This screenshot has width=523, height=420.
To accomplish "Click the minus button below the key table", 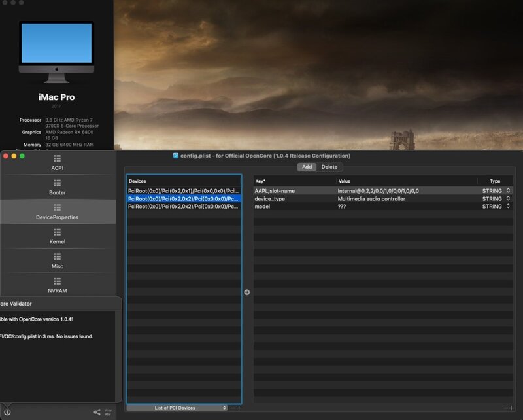I will click(505, 408).
